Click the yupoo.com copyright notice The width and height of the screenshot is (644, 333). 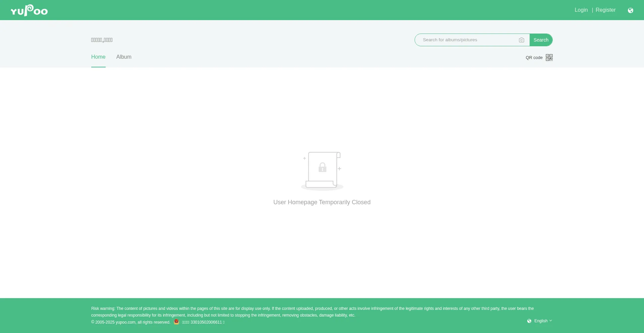coord(131,322)
